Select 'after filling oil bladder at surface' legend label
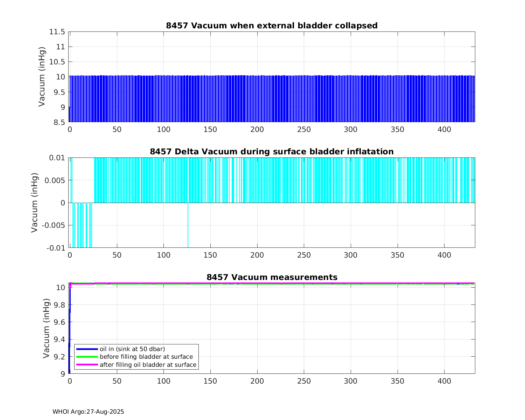The height and width of the screenshot is (420, 525). [148, 365]
